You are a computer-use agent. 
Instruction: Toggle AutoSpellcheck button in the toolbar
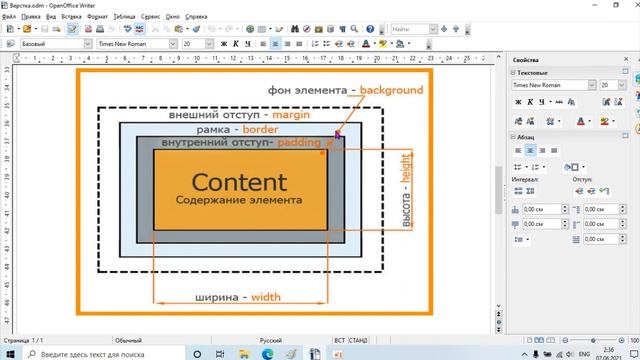click(x=140, y=29)
